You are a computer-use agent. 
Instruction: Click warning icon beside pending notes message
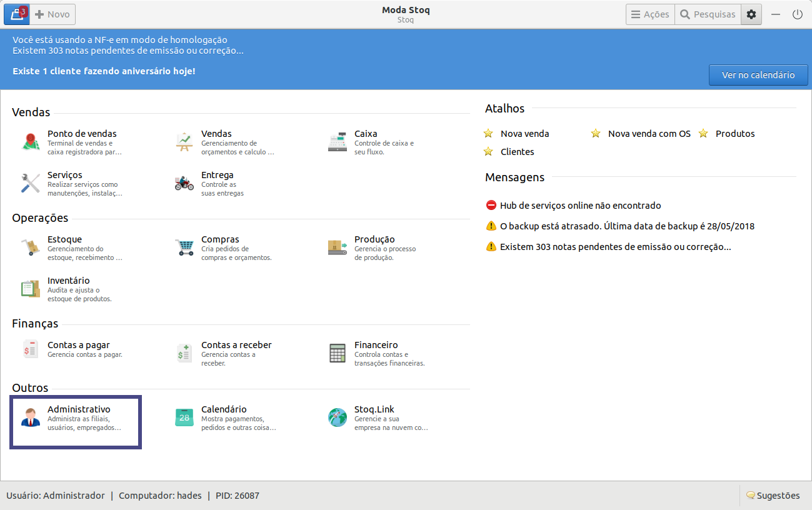[x=491, y=247]
